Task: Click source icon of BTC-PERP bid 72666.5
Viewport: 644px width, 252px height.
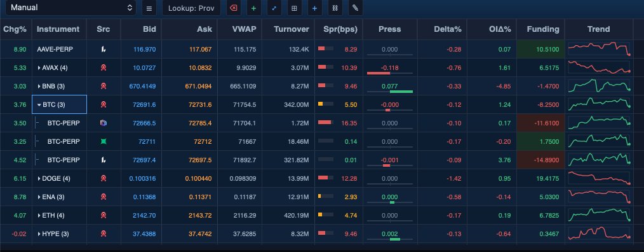Action: (x=104, y=123)
